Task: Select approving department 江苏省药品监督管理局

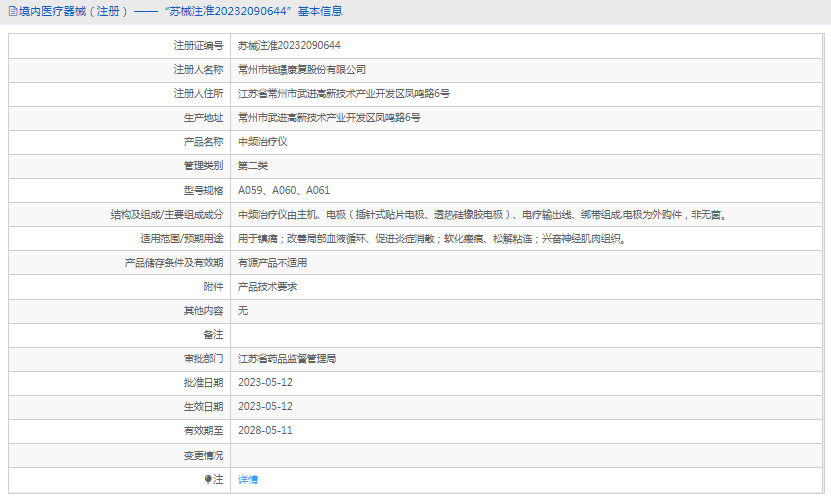Action: (x=287, y=359)
